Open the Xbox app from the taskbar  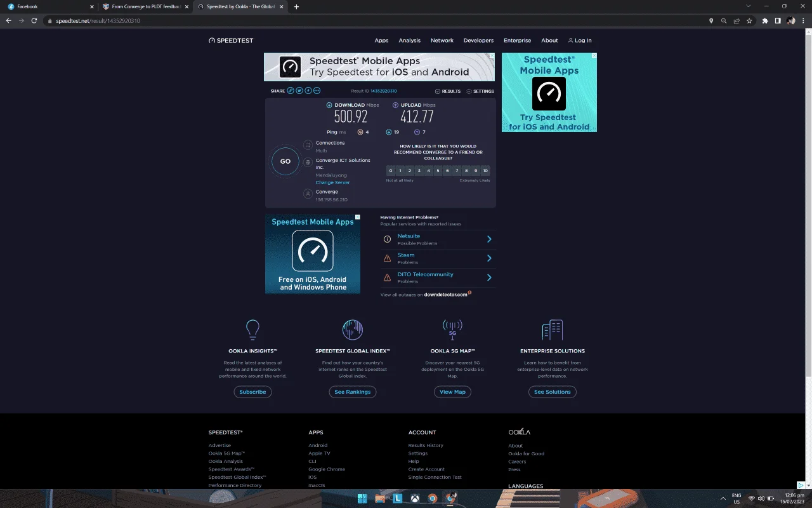415,498
